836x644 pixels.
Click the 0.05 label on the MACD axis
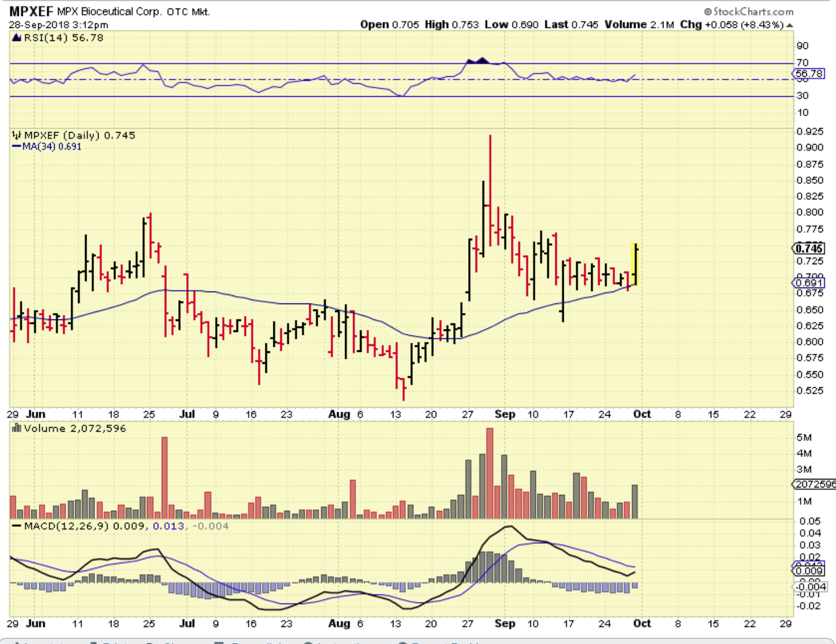(810, 521)
